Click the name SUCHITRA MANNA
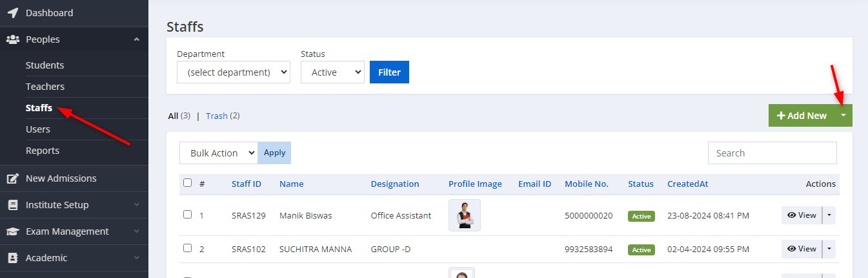868x278 pixels. [x=316, y=249]
